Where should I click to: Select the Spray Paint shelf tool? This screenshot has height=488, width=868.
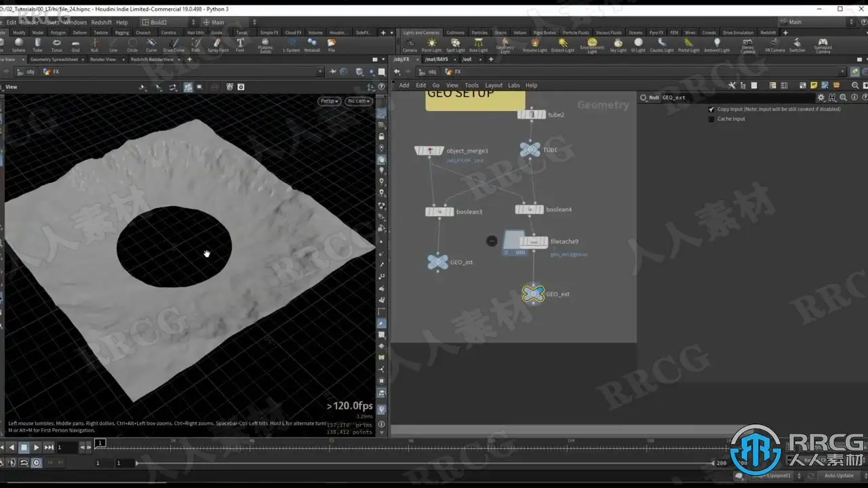click(x=218, y=45)
